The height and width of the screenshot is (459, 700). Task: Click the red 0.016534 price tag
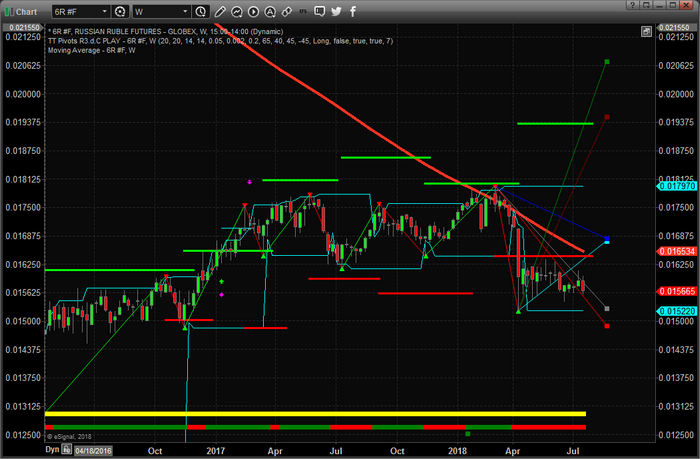(677, 251)
